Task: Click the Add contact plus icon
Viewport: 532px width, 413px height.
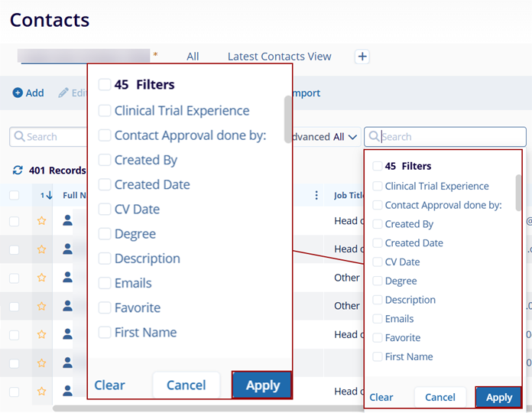Action: pos(18,93)
